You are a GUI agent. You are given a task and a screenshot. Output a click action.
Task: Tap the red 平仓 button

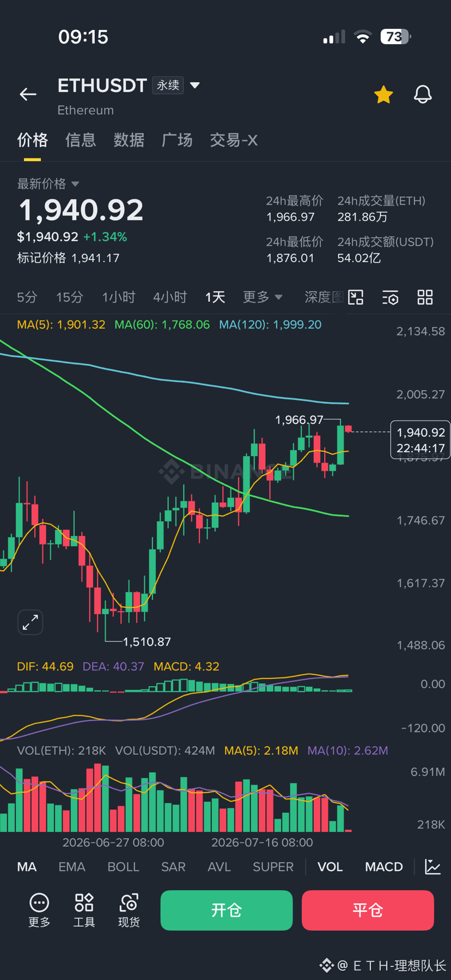368,910
